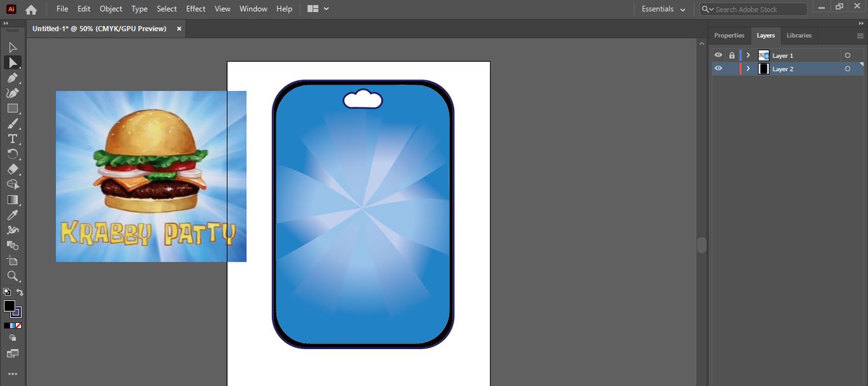Viewport: 868px width, 386px height.
Task: Open the Layers panel options menu
Action: [x=860, y=36]
